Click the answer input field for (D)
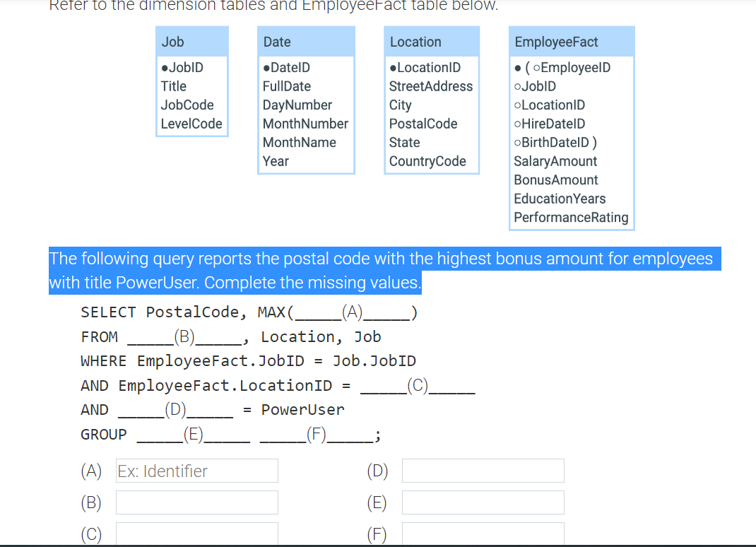 [x=483, y=471]
